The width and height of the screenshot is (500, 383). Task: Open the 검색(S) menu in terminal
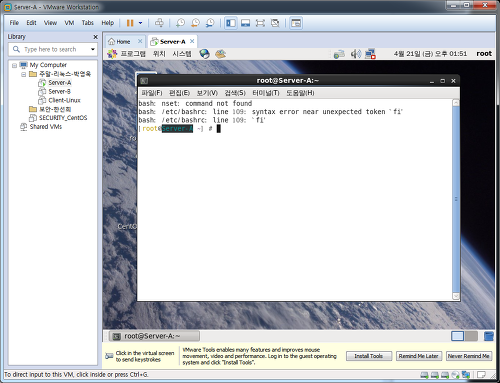(235, 93)
